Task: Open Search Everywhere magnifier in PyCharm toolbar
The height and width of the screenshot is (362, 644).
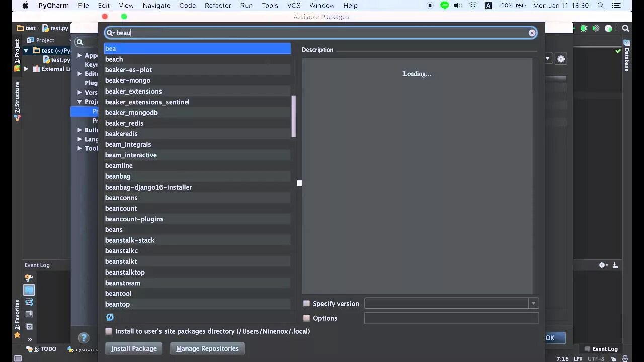Action: pos(625,28)
